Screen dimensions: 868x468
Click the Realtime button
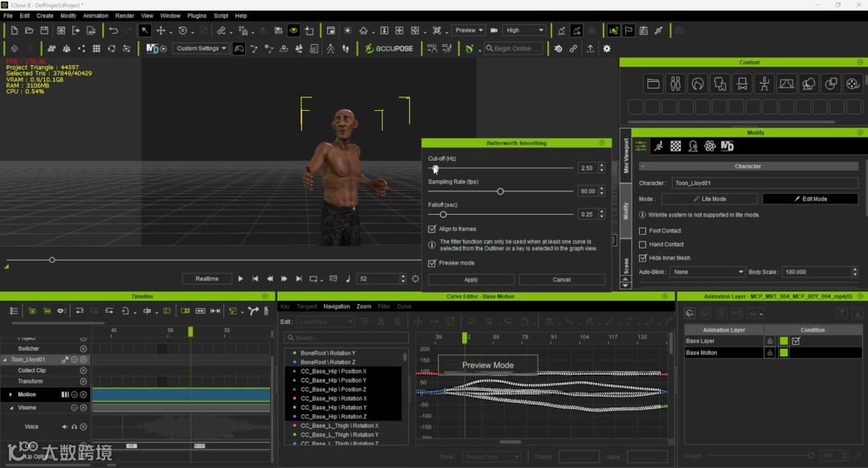[207, 278]
